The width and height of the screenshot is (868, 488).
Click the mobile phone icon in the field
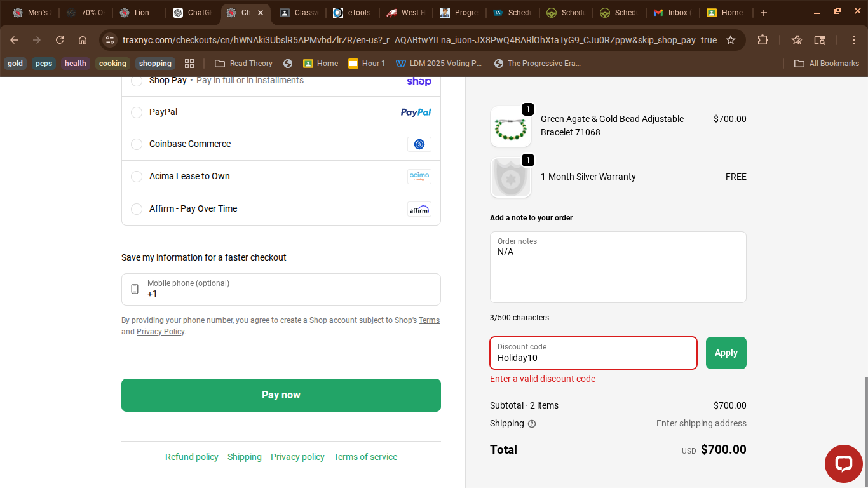click(135, 289)
